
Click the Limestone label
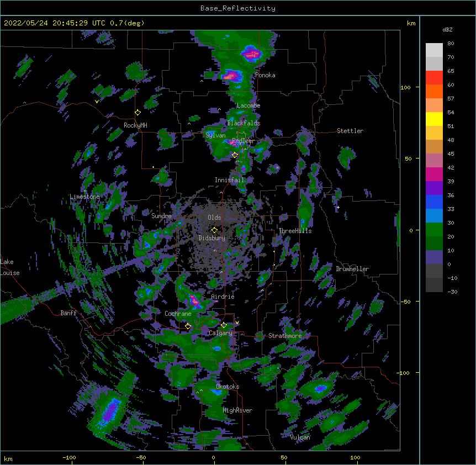[x=84, y=197]
